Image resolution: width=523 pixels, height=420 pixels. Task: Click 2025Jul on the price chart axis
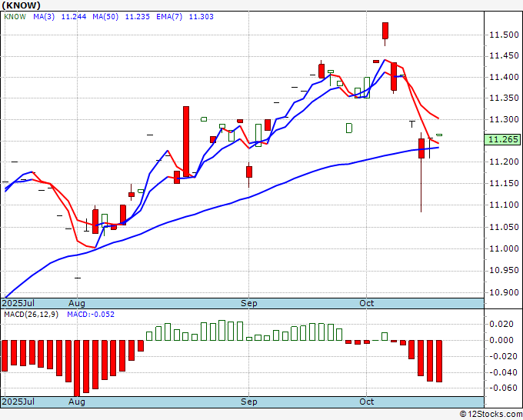click(x=18, y=303)
